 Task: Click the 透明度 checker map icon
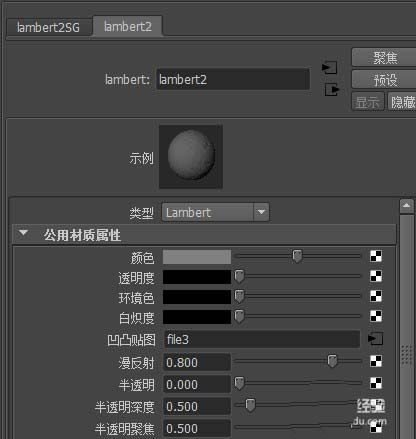[x=376, y=276]
